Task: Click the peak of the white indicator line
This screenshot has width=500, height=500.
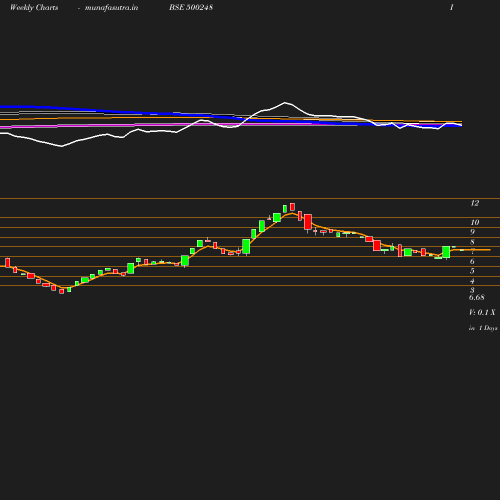Action: click(285, 103)
